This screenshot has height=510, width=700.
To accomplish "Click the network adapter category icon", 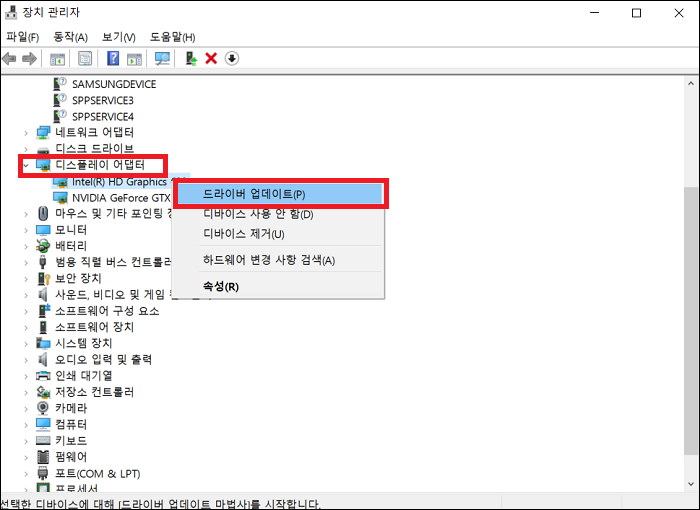I will point(43,133).
